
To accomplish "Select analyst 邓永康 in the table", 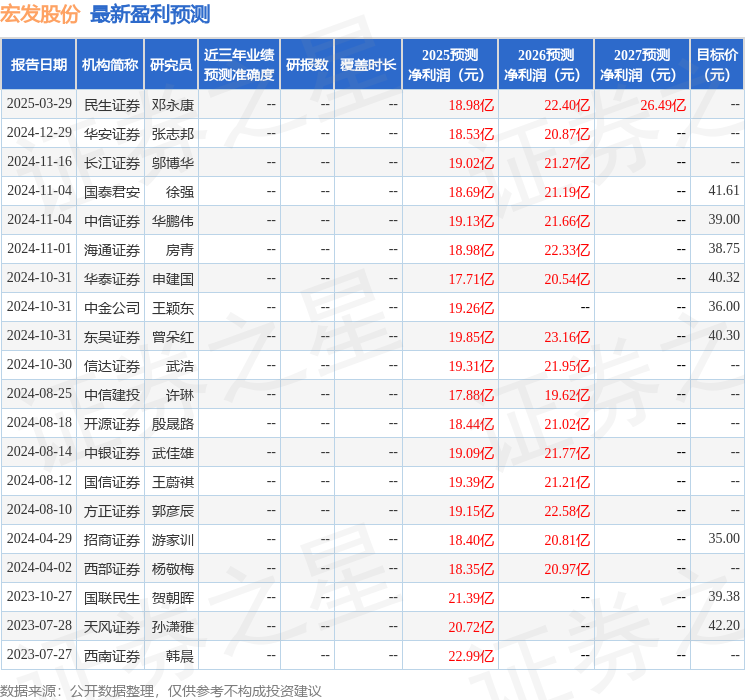I will pos(173,105).
